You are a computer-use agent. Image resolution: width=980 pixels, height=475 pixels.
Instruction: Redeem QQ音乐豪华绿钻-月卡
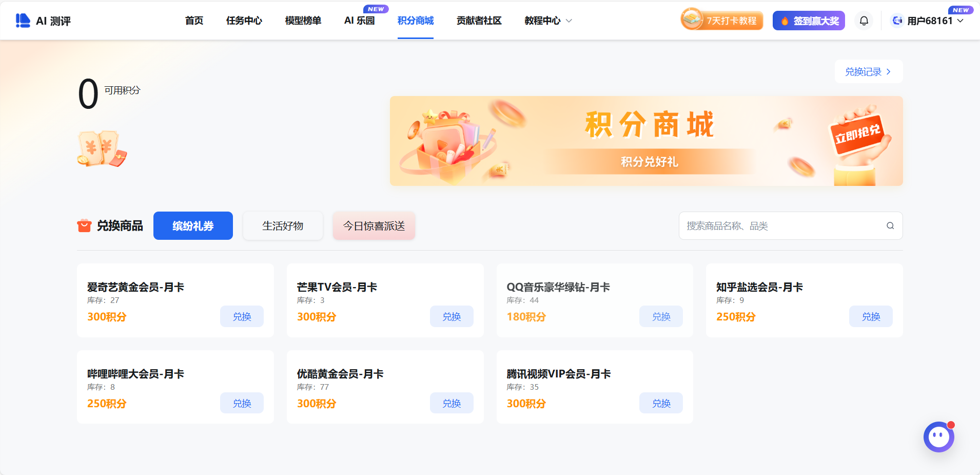(661, 316)
